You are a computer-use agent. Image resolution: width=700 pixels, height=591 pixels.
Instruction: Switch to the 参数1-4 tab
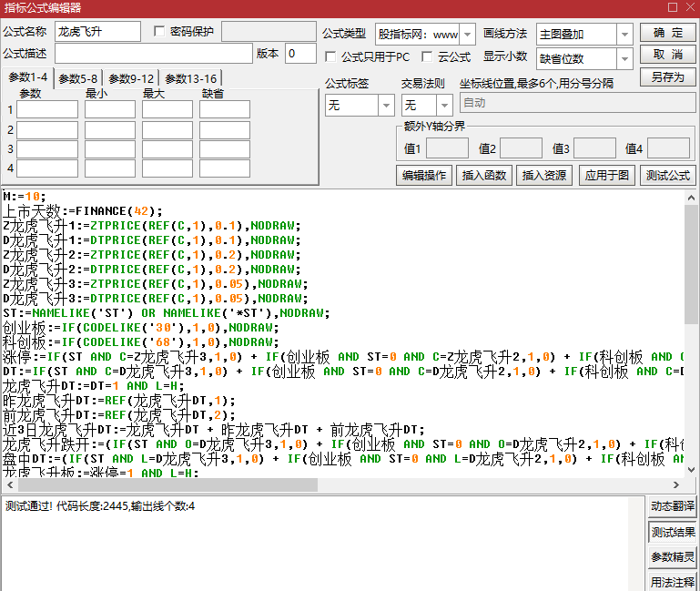tap(27, 77)
